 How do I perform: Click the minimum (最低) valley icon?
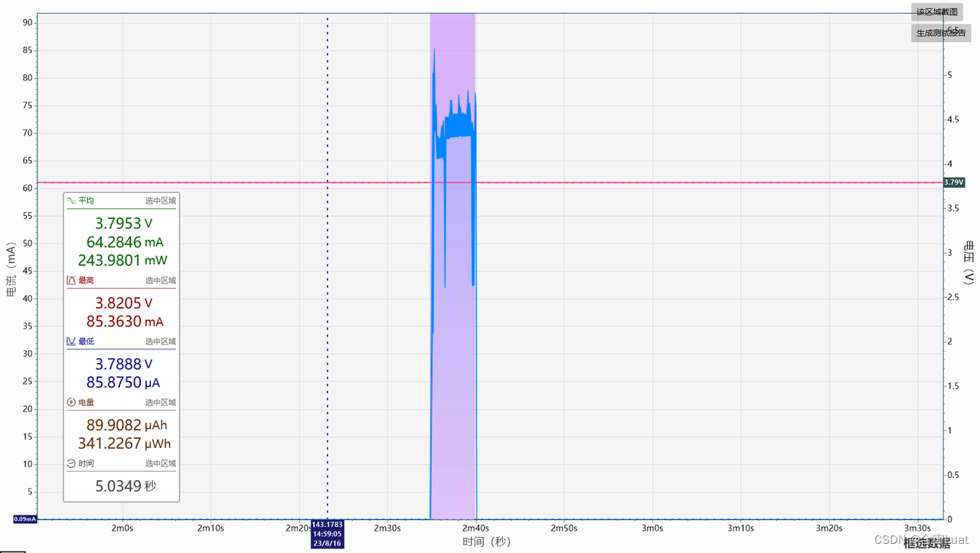tap(71, 341)
